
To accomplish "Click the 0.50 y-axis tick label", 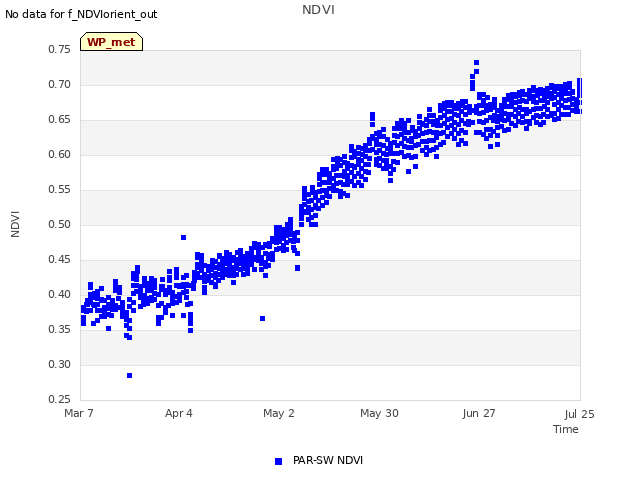I will tap(59, 224).
